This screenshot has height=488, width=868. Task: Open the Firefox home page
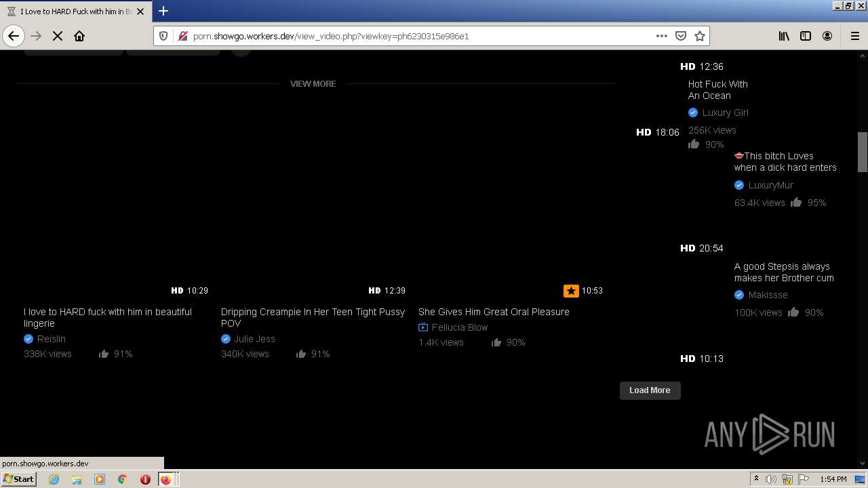(79, 36)
